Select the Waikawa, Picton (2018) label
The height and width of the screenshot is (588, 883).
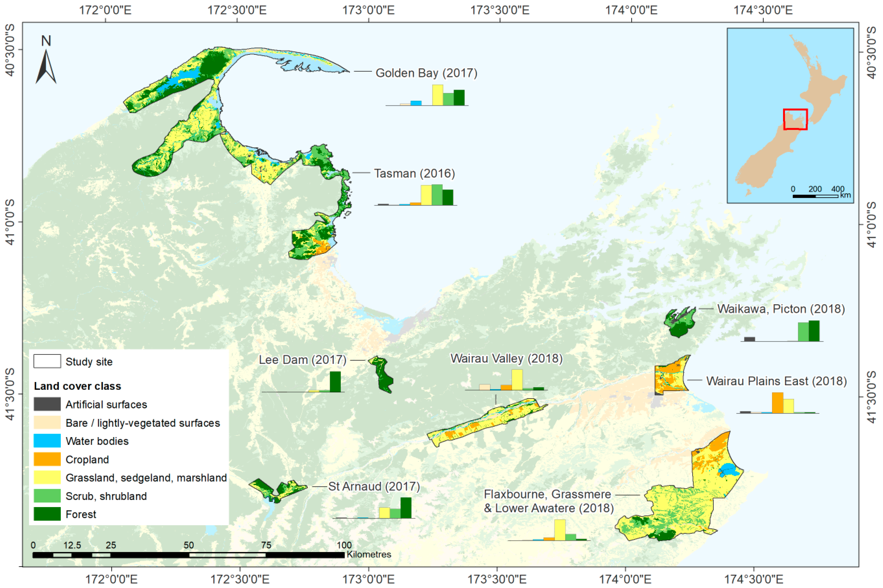click(x=781, y=309)
